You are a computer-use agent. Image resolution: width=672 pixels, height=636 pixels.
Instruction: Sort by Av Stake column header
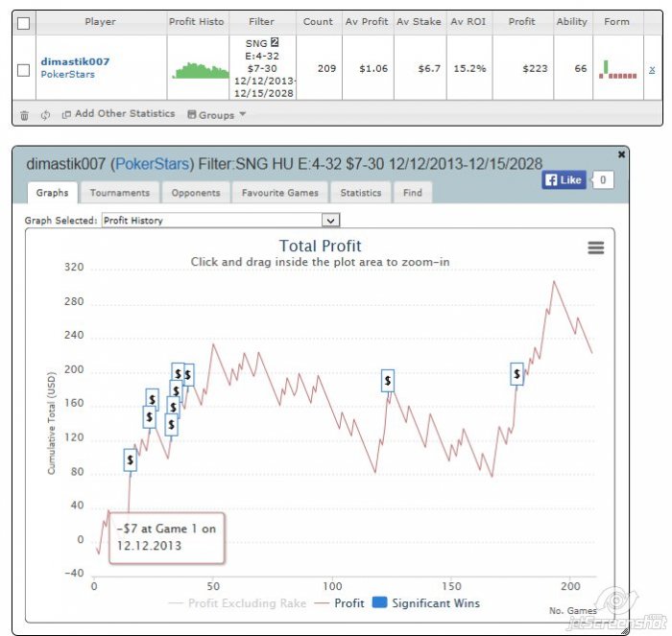pos(419,22)
